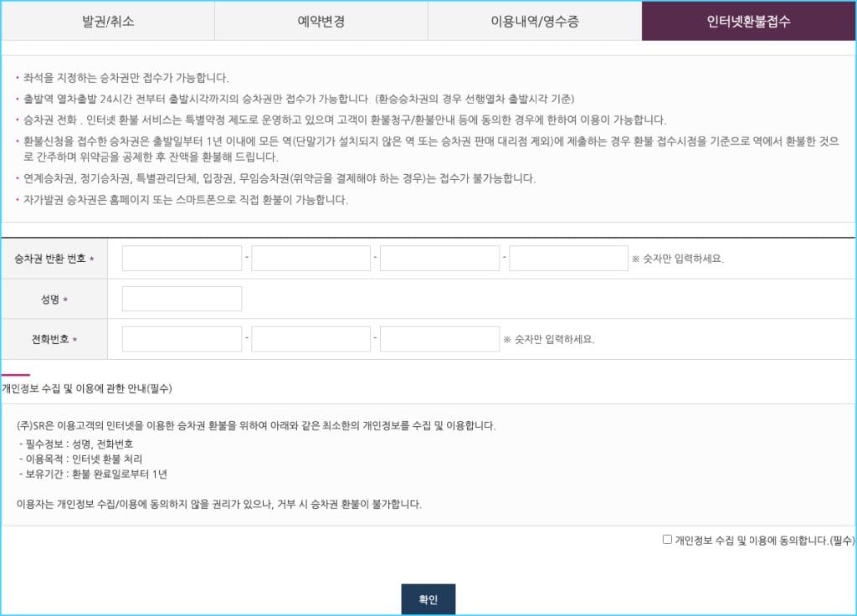Open the 예약변경 tab

tap(322, 21)
